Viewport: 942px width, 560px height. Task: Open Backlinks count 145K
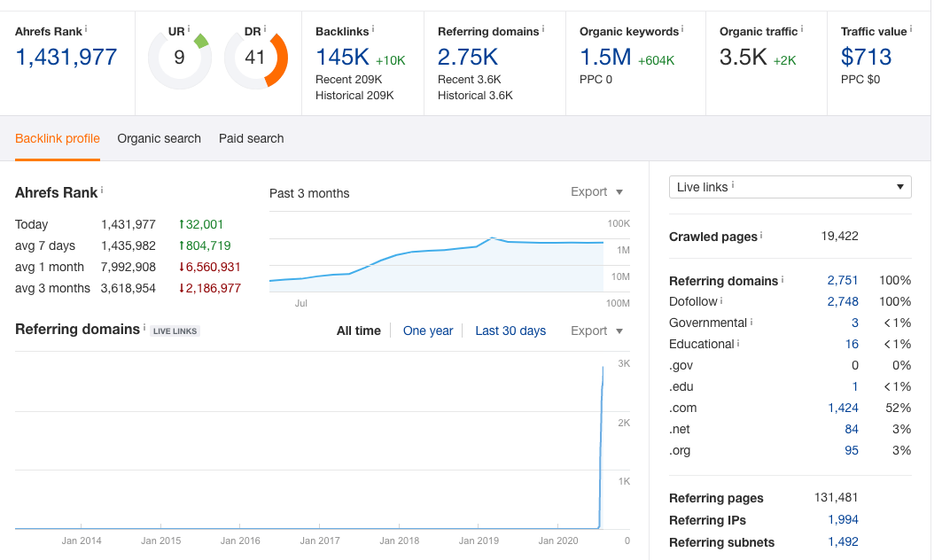(342, 57)
